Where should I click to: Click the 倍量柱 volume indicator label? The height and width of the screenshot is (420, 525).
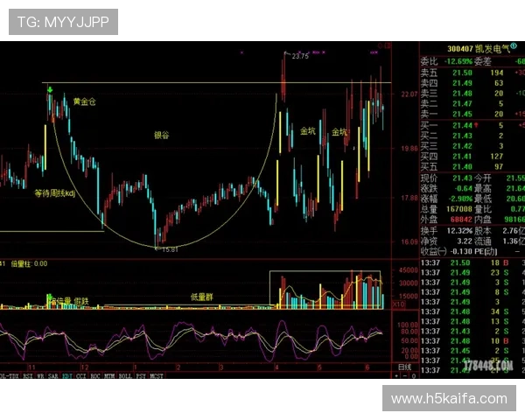pos(21,262)
